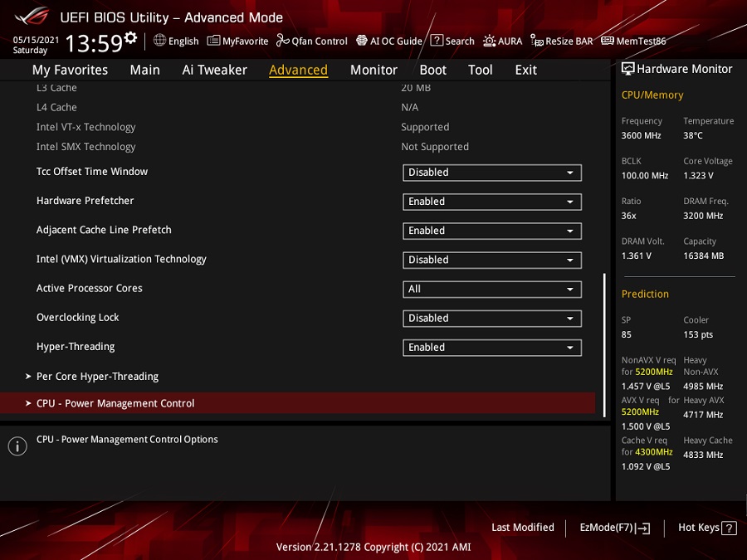Viewport: 747px width, 560px height.
Task: Click 4833 MHz Heavy Cache value
Action: tap(703, 455)
